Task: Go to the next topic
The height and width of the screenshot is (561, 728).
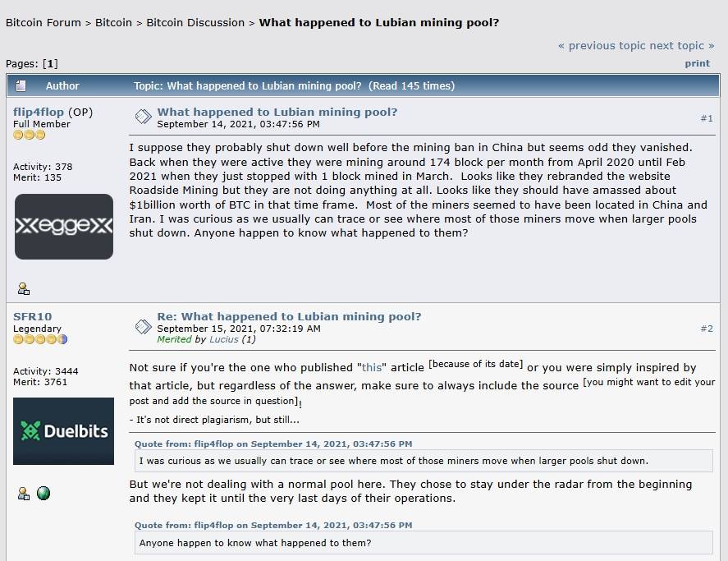Action: click(x=681, y=45)
